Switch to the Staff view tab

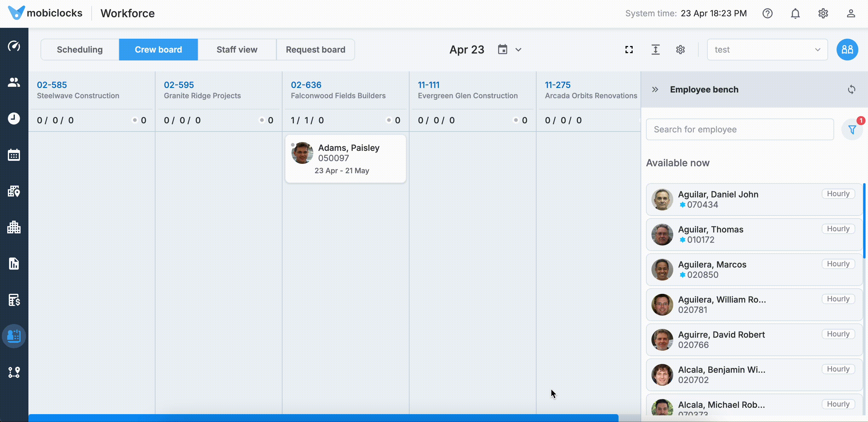click(237, 50)
